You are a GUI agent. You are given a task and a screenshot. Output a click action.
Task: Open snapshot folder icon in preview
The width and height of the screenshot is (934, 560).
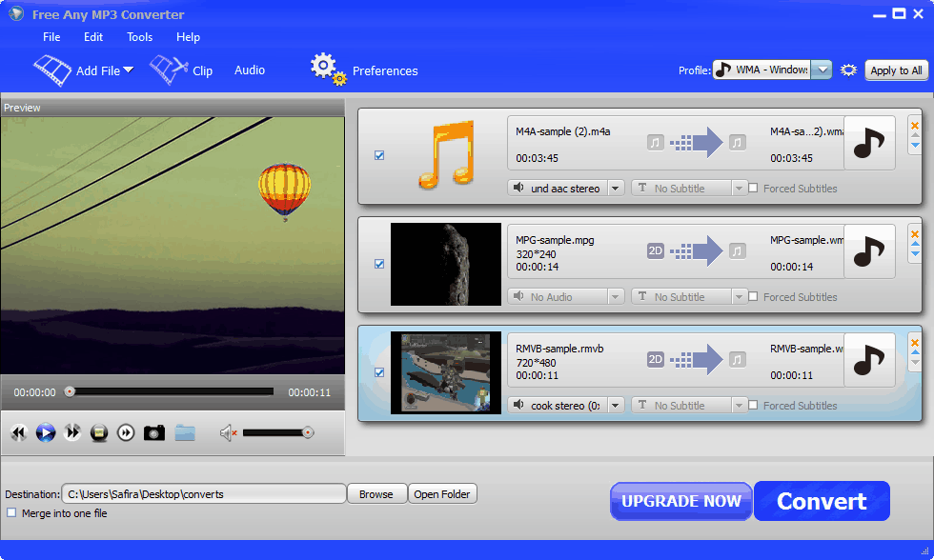pos(185,432)
